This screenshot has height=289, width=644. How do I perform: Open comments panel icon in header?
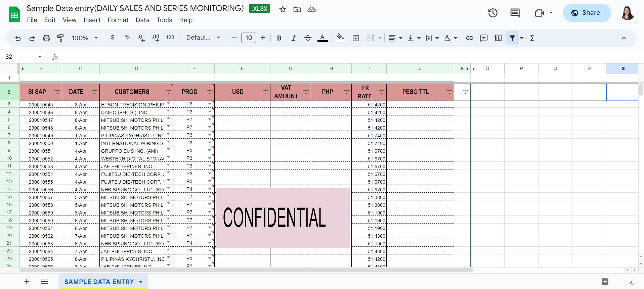(515, 13)
